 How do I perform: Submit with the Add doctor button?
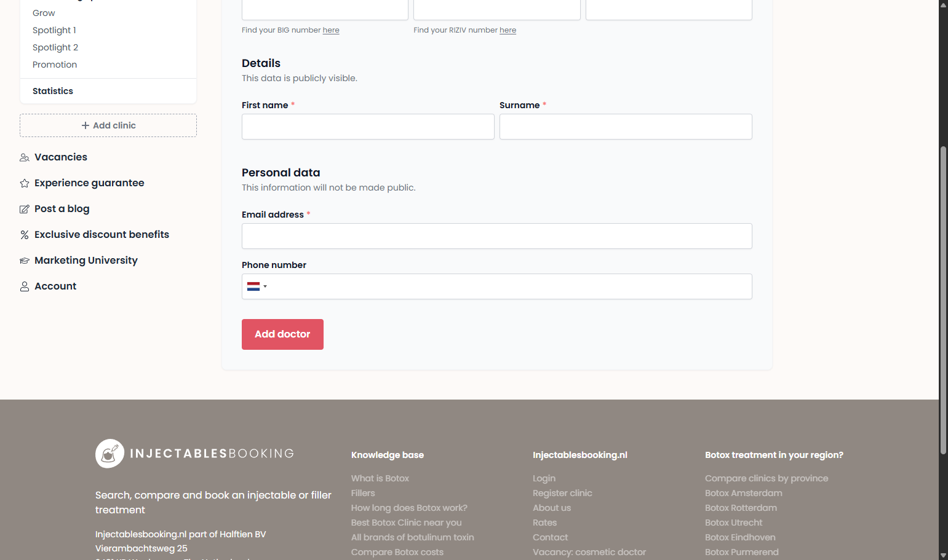coord(282,334)
